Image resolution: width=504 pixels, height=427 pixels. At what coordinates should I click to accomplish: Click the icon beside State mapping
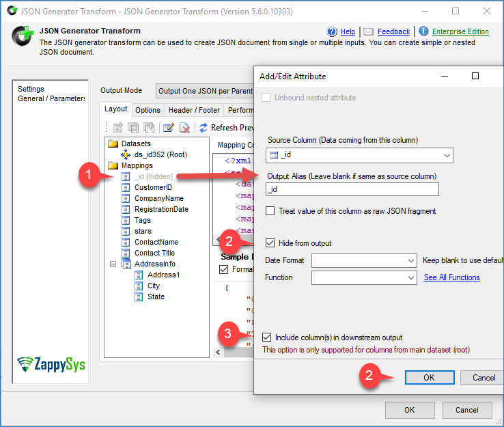tap(139, 297)
